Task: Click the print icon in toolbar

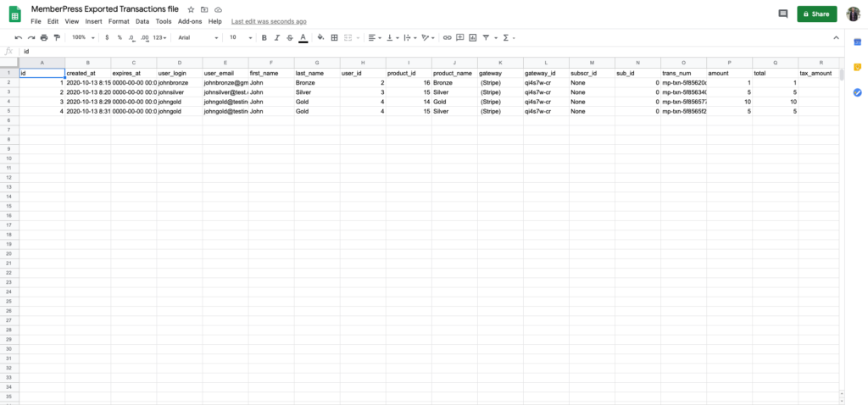Action: (x=44, y=37)
